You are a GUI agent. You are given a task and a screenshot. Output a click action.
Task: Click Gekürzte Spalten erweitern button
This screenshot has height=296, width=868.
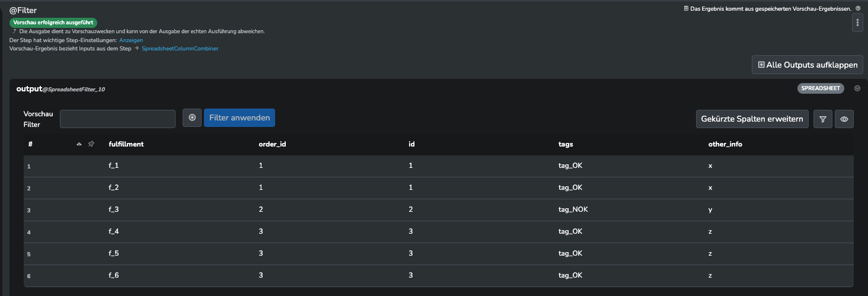pyautogui.click(x=752, y=119)
